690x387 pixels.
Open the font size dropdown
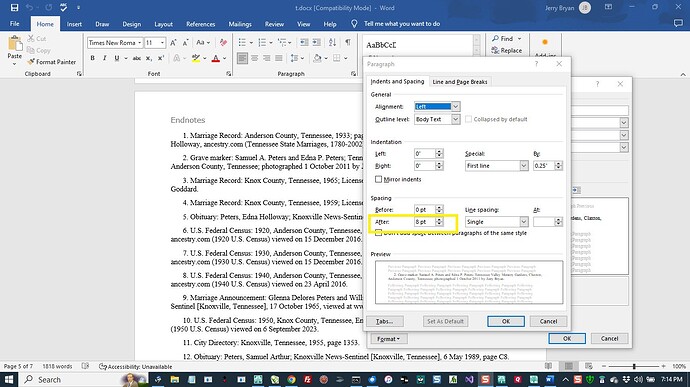pyautogui.click(x=162, y=43)
